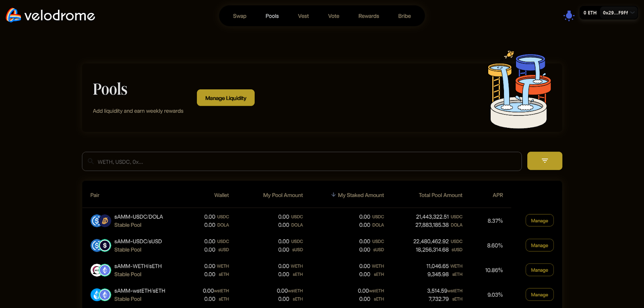Click the 9,345.98 sETH total amount
Viewport: 644px width, 308px height.
pyautogui.click(x=445, y=274)
